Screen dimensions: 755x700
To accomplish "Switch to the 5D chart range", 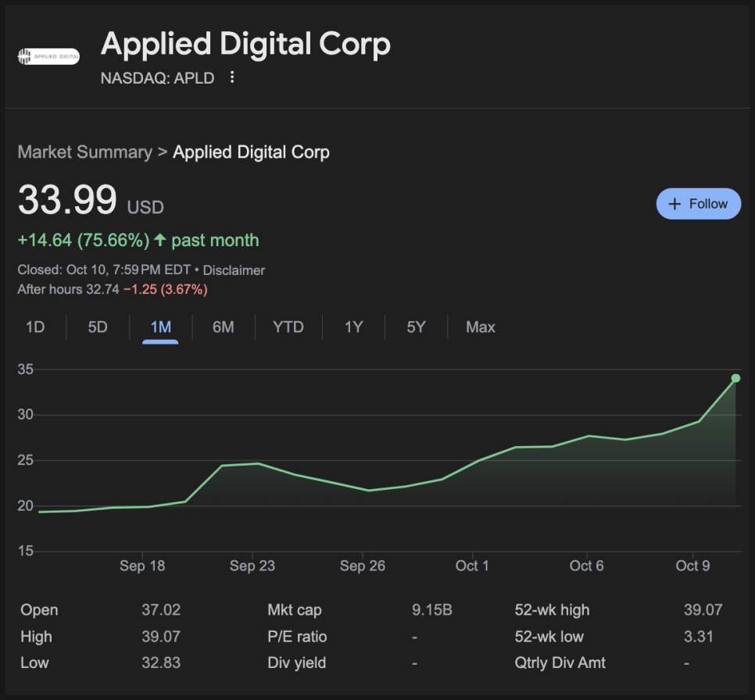I will pyautogui.click(x=98, y=327).
